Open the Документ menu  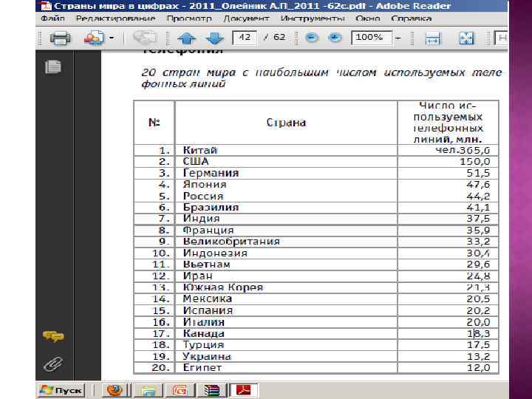click(246, 18)
